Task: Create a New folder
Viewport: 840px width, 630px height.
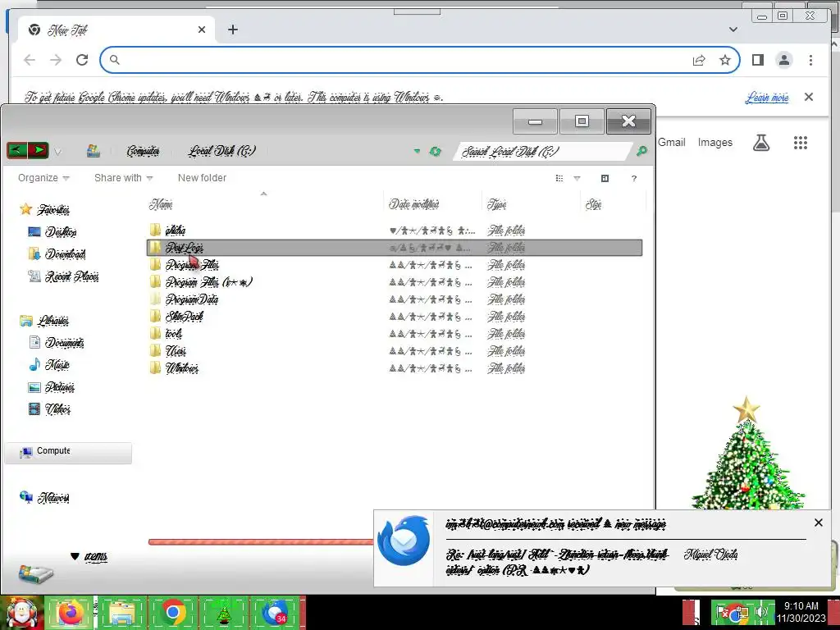Action: coord(202,178)
